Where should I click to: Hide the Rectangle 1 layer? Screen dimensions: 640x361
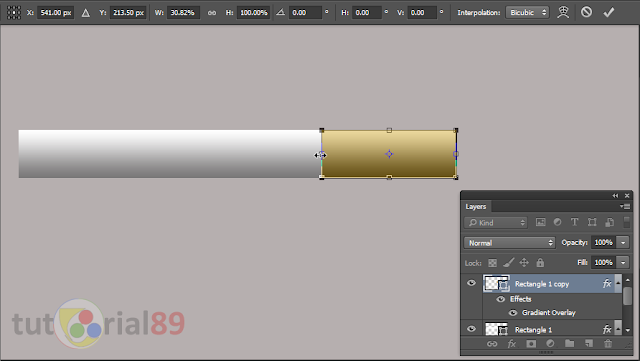(x=471, y=329)
